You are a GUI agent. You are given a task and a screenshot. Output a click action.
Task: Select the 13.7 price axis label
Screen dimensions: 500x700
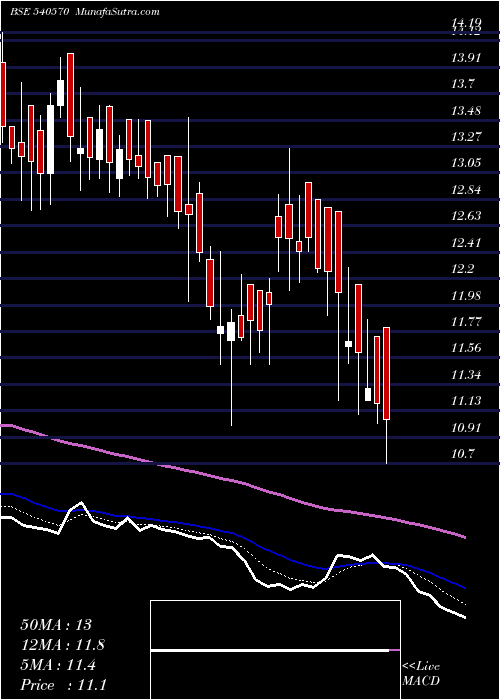pos(462,84)
